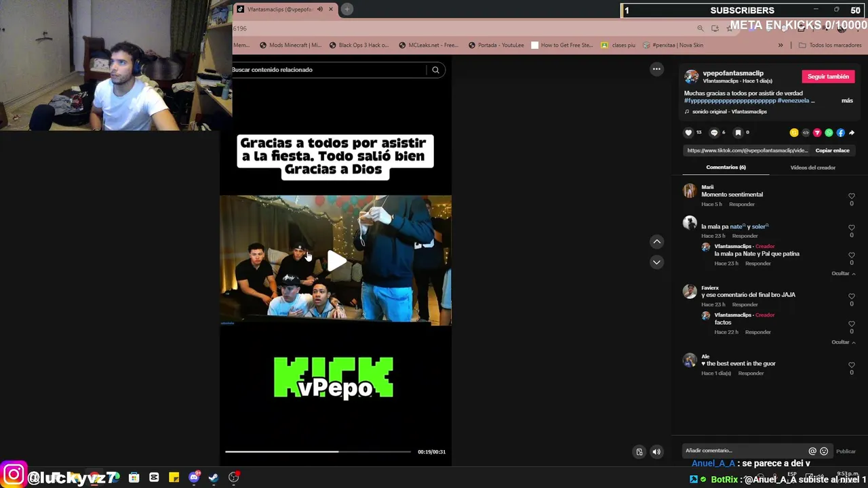Open a new browser tab with plus
868x488 pixels.
(347, 9)
